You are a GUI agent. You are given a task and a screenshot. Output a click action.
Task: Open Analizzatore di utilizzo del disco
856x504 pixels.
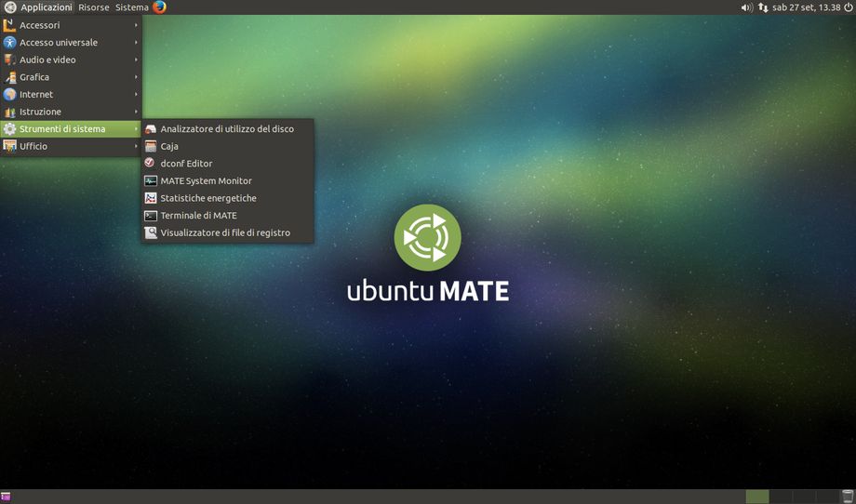coord(226,129)
